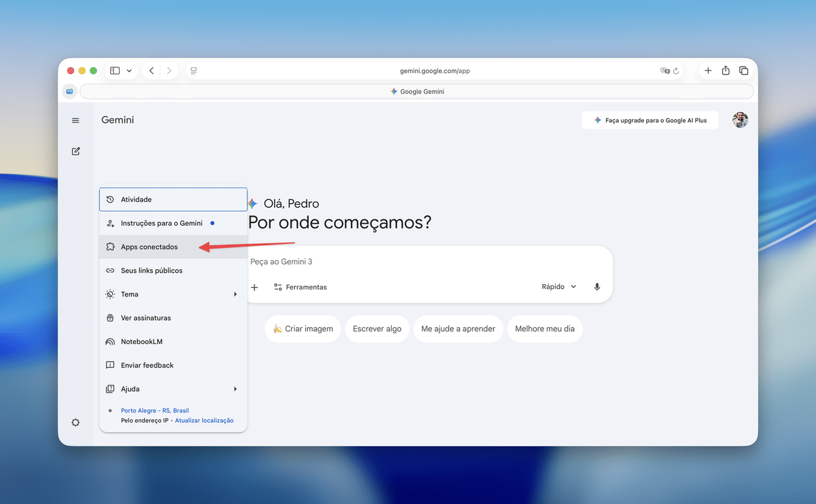The height and width of the screenshot is (504, 816).
Task: Click the Criar imagem suggestion chip
Action: click(x=302, y=329)
